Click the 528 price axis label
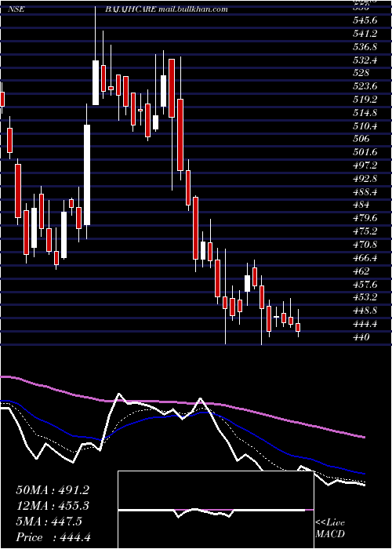This screenshot has height=549, width=392. [361, 73]
